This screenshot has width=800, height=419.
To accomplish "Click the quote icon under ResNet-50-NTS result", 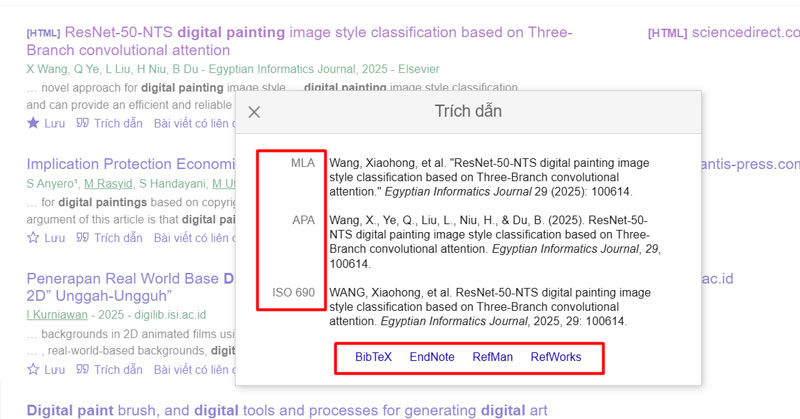I will (x=84, y=124).
